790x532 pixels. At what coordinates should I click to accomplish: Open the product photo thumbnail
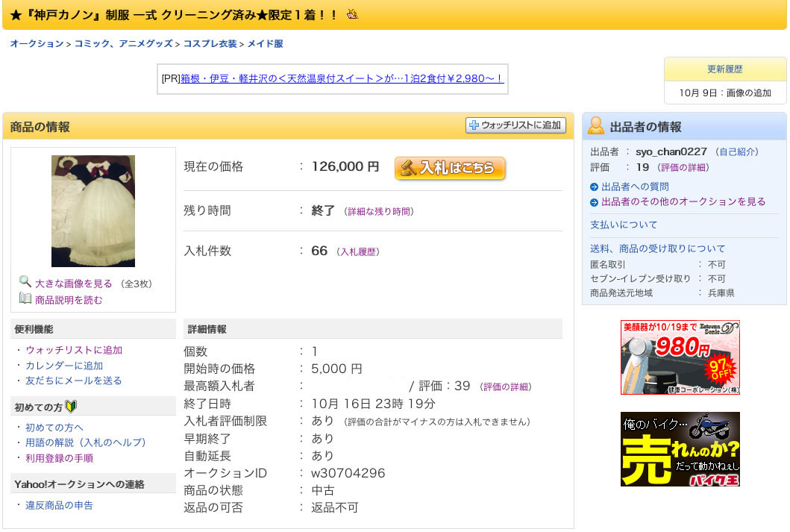click(x=93, y=211)
